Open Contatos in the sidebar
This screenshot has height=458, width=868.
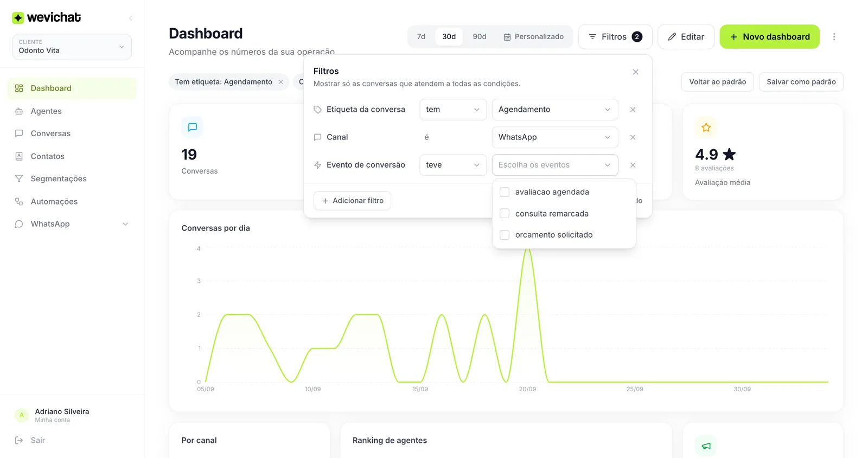point(72,156)
